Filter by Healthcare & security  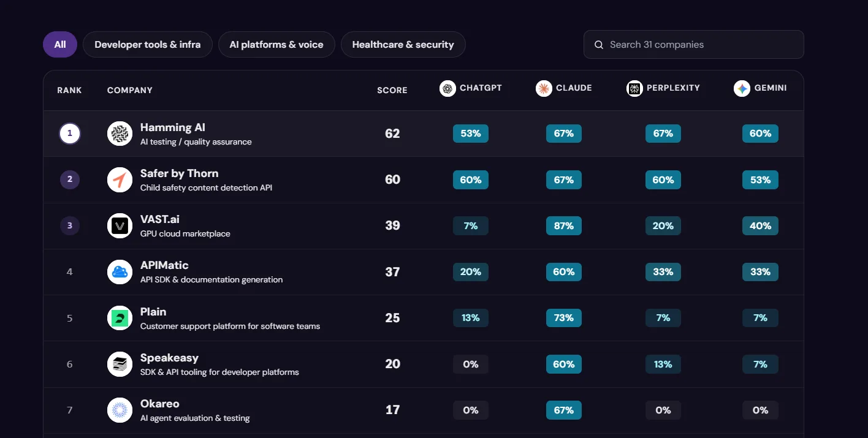tap(403, 45)
